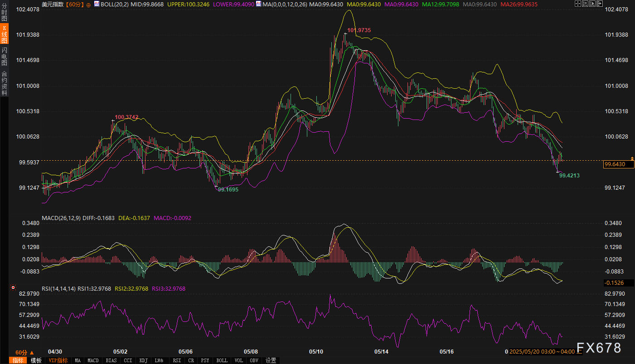
Task: Select the 模板 tab in bottom bar
Action: coord(36,360)
